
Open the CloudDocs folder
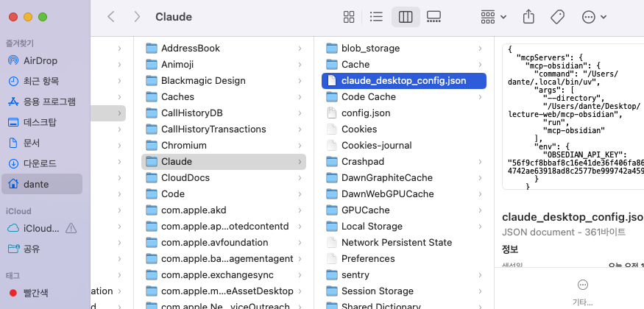(224, 178)
